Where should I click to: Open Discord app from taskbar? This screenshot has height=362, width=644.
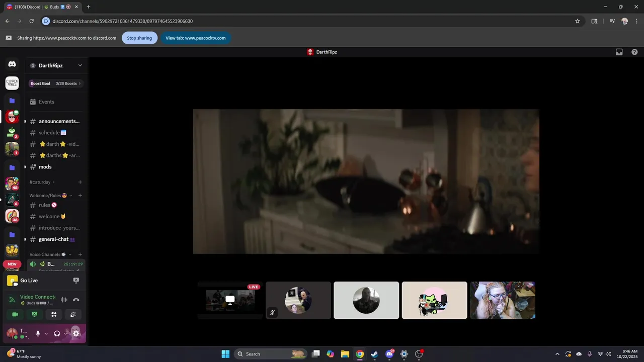click(389, 354)
